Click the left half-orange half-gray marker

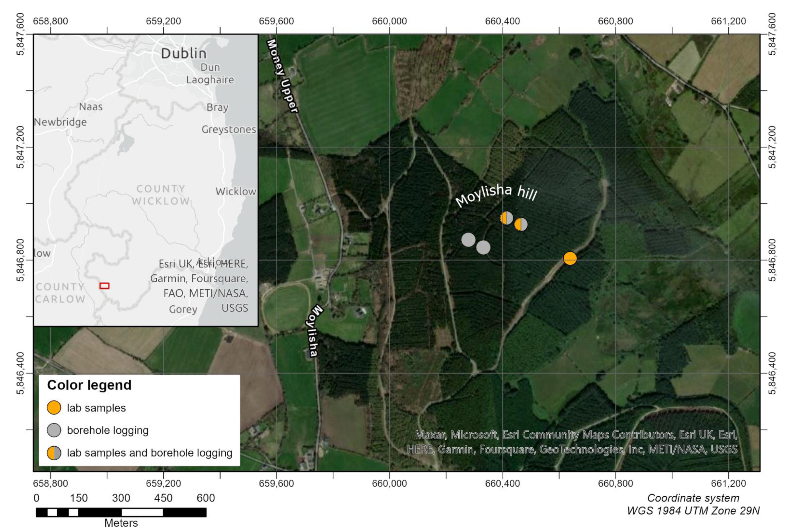pyautogui.click(x=506, y=218)
